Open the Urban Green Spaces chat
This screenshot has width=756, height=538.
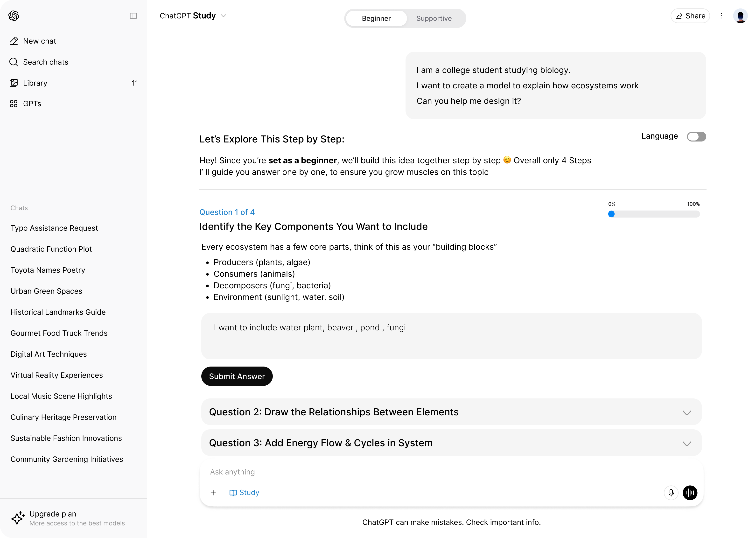(46, 291)
